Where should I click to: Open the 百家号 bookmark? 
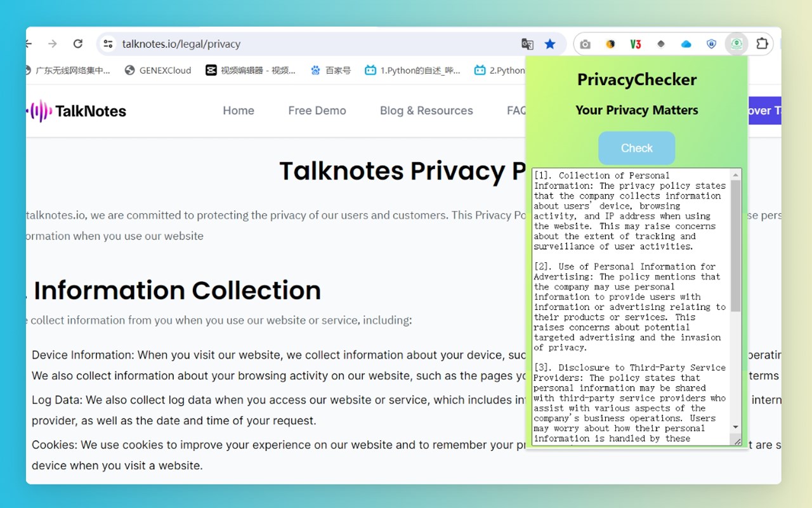pos(331,70)
